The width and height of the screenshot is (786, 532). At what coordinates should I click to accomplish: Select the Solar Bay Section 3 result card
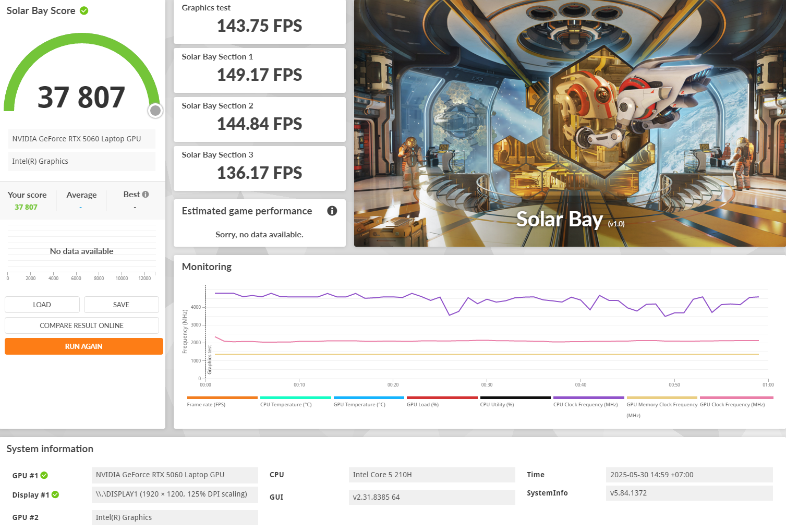(260, 168)
